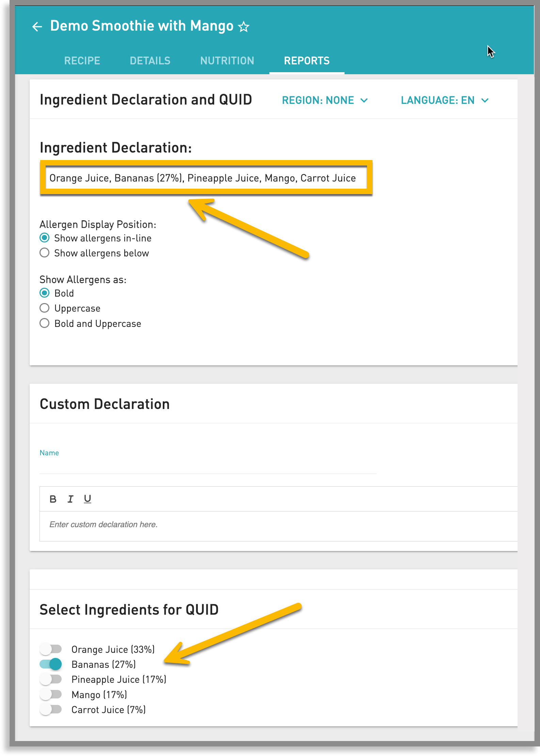Open the Region dropdown
Viewport: 540px width, 756px height.
pyautogui.click(x=324, y=100)
